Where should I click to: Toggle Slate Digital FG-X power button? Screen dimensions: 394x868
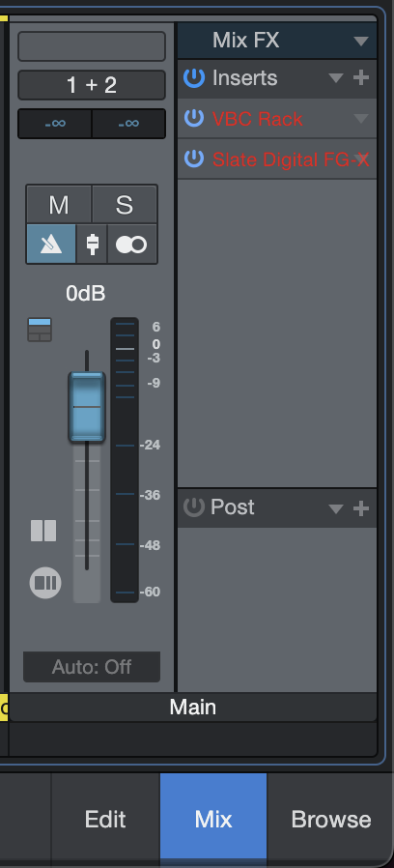[194, 159]
